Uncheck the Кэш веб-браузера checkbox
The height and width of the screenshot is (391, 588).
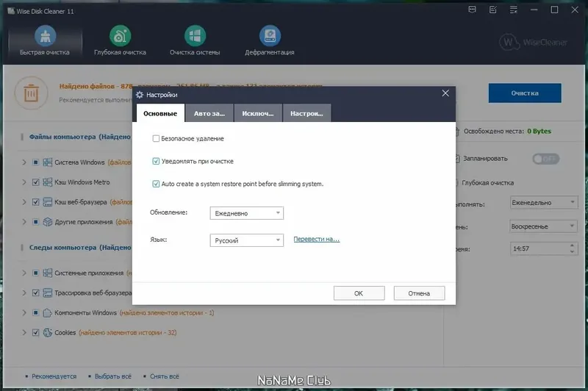35,202
